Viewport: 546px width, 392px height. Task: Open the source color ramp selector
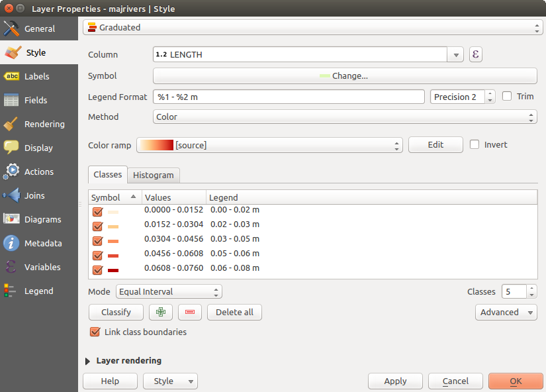pos(269,145)
